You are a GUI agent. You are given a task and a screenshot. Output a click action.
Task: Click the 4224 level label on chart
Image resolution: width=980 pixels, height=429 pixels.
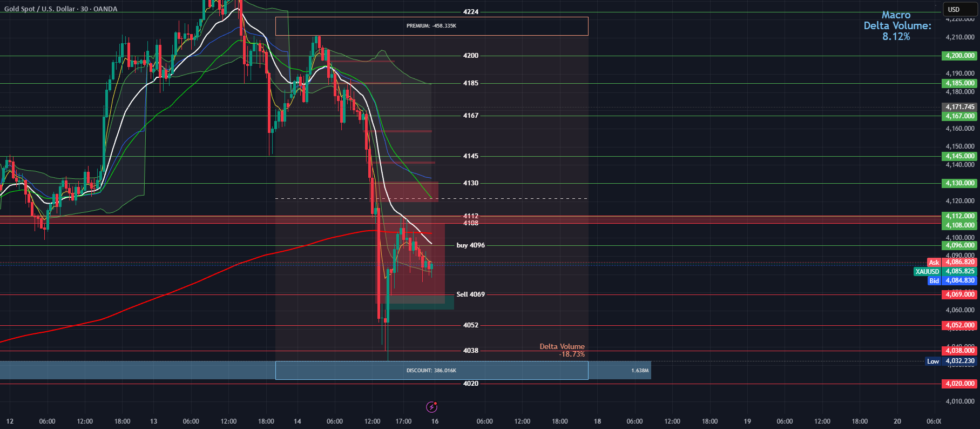(471, 12)
